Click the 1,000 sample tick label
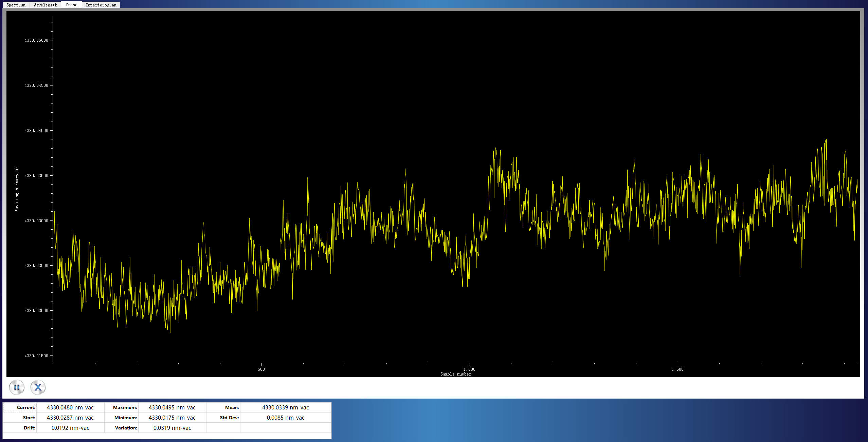868x442 pixels. coord(469,369)
